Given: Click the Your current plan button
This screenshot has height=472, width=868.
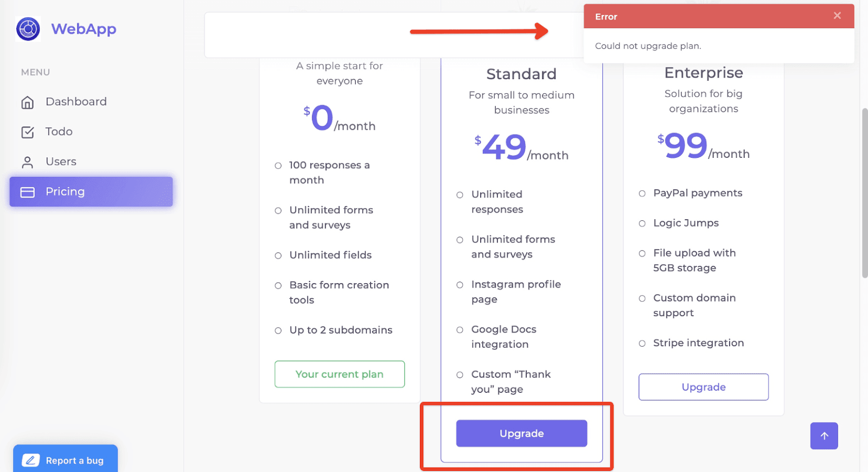Looking at the screenshot, I should tap(340, 374).
